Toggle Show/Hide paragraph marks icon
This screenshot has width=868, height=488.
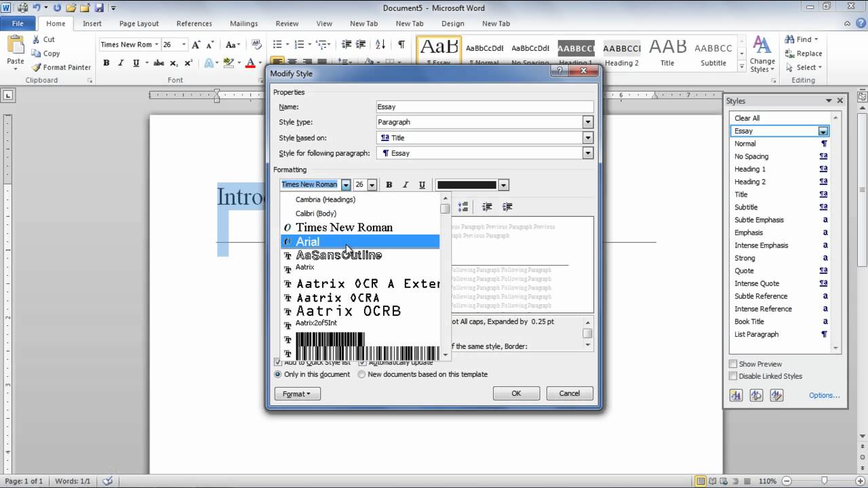401,45
